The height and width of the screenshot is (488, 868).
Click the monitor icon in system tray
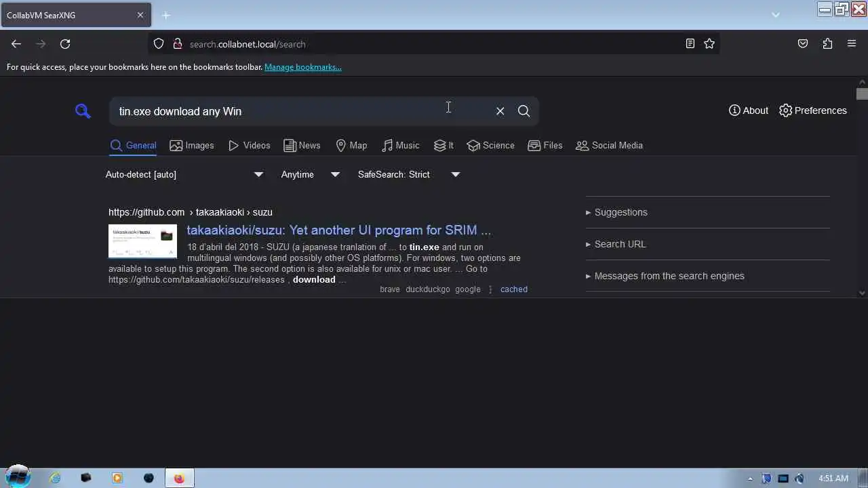pyautogui.click(x=783, y=479)
